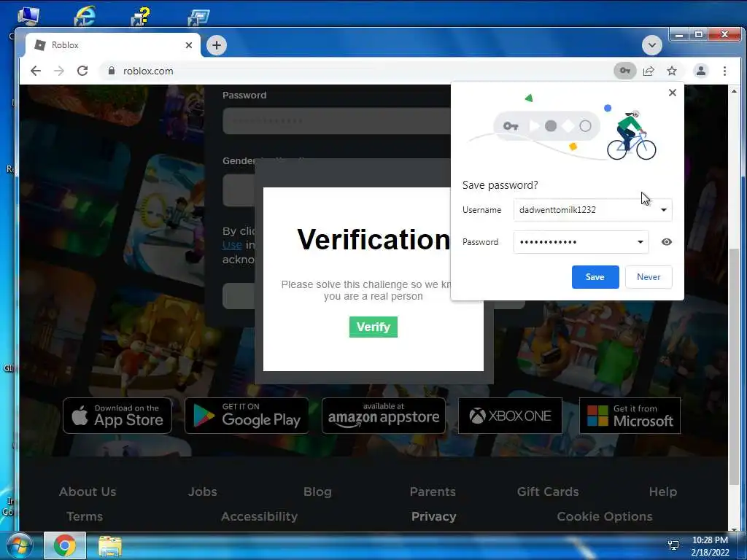The image size is (747, 560).
Task: Open the Chrome profile avatar
Action: coord(701,71)
